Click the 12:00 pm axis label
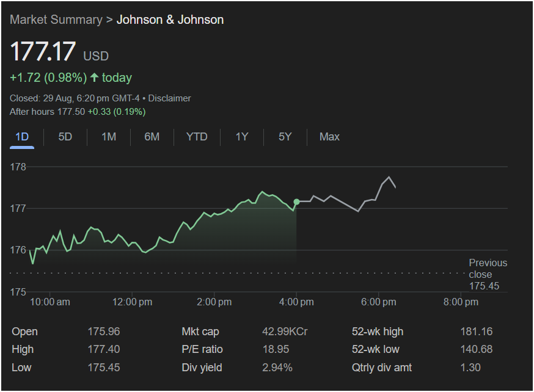 coord(132,302)
